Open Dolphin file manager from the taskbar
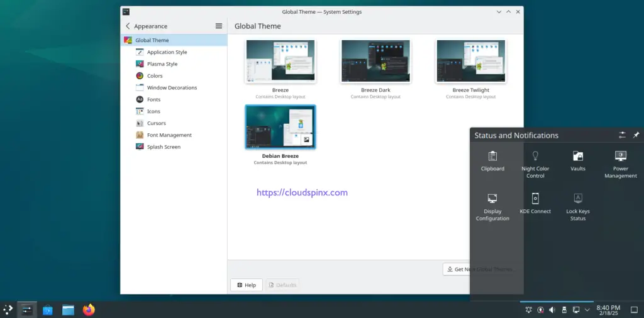644x318 pixels. (68, 310)
